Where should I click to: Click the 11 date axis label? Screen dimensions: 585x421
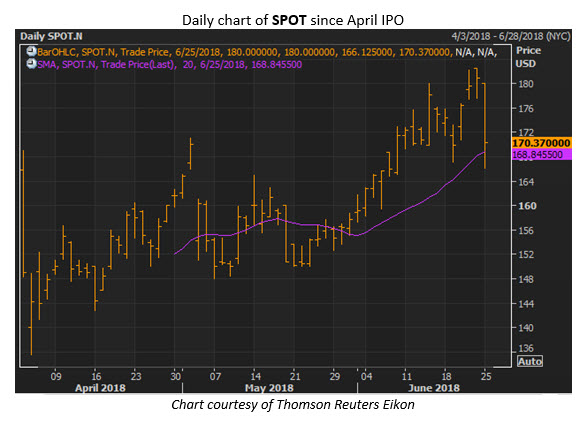click(407, 376)
